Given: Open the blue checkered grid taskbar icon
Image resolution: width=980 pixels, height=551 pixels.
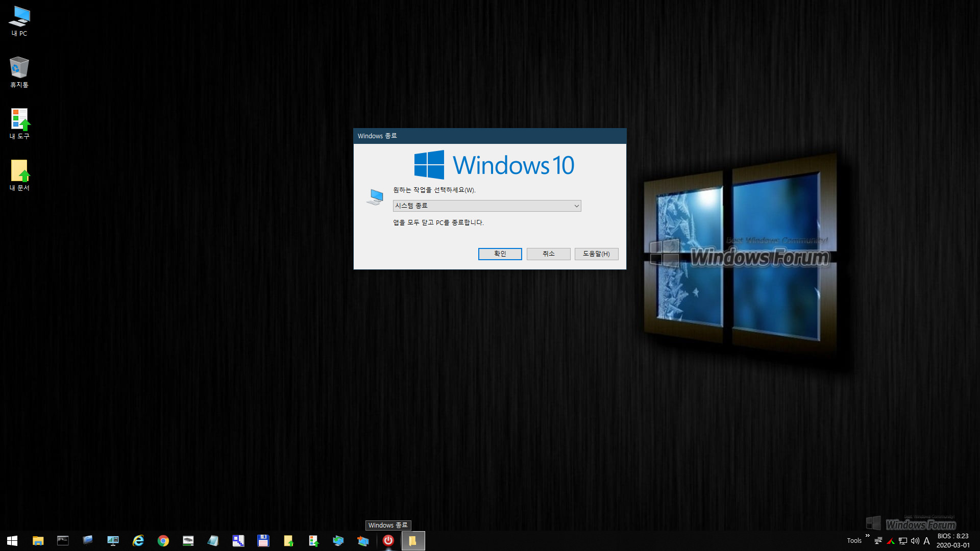Looking at the screenshot, I should point(238,541).
